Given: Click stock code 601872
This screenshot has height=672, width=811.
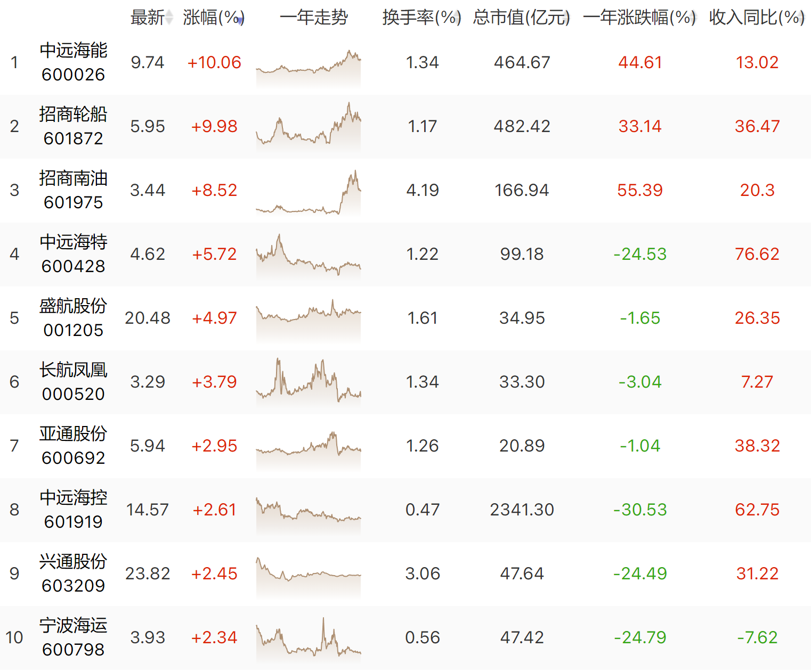Looking at the screenshot, I should click(x=74, y=138).
